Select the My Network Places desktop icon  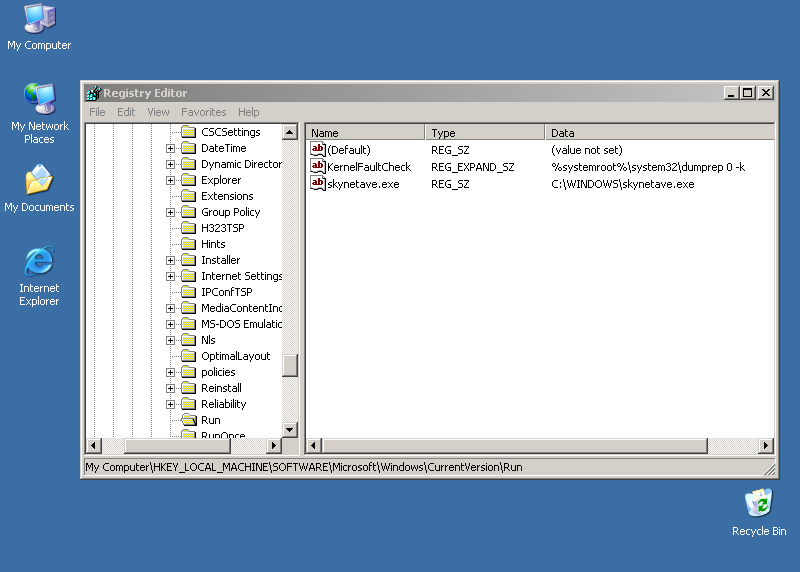click(39, 113)
